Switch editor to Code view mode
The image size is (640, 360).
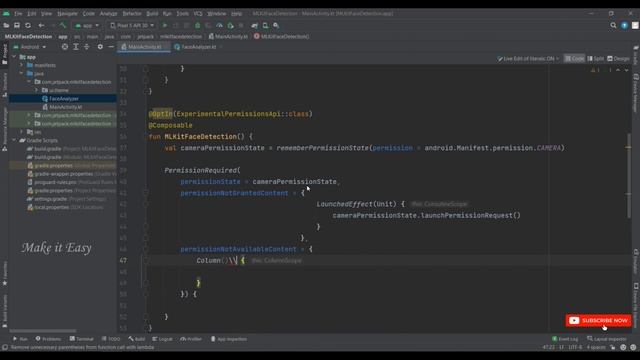click(574, 59)
